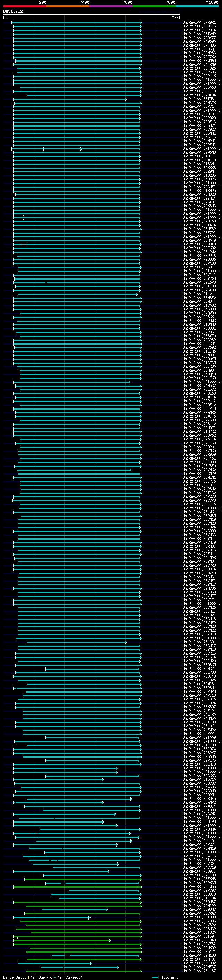222x980 pixels.
Task: Open hit UniRef100_B2WJF5
Action: pyautogui.click(x=199, y=416)
